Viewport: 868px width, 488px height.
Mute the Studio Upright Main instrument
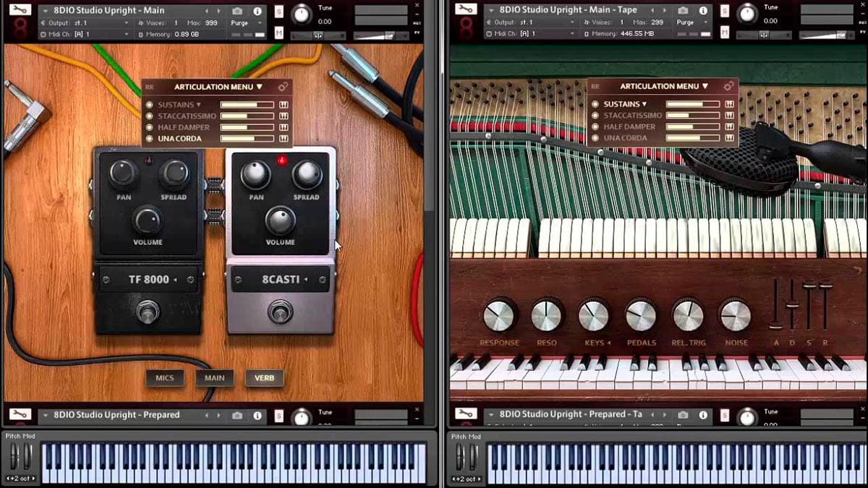(279, 33)
